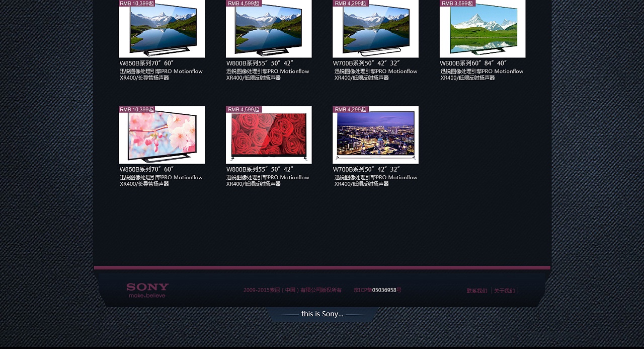Click 长导管扬声器 description under cherry blossom TV
This screenshot has height=349, width=644.
click(x=161, y=181)
